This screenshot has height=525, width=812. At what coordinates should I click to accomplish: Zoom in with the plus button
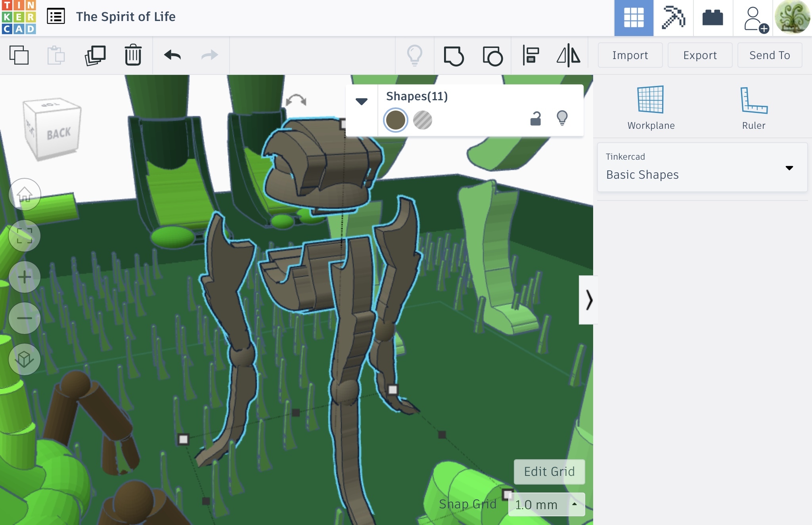tap(25, 277)
